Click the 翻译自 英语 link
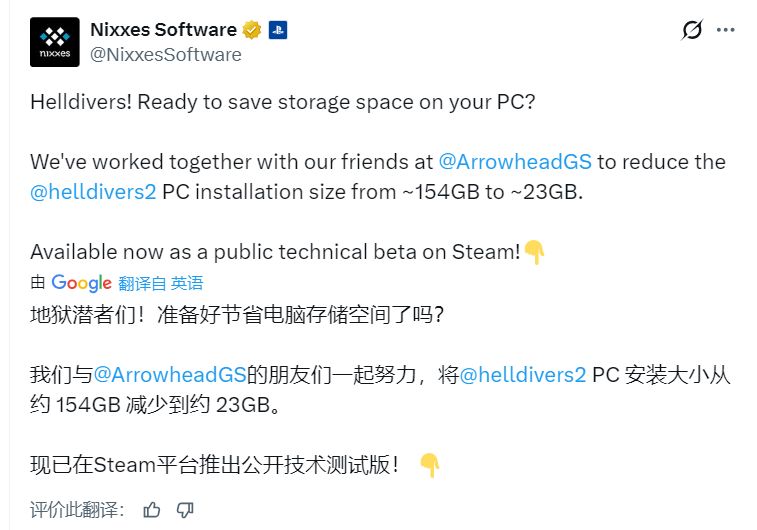Image resolution: width=757 pixels, height=530 pixels. click(x=161, y=283)
